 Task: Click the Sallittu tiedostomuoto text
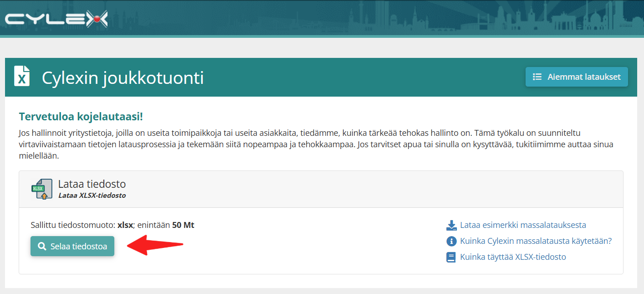pos(112,225)
